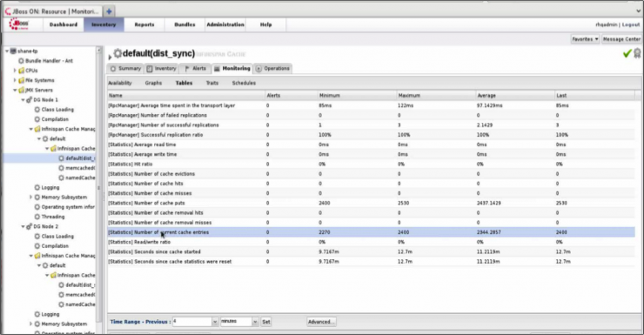Open the Message Center
The height and width of the screenshot is (335, 644).
pos(621,39)
